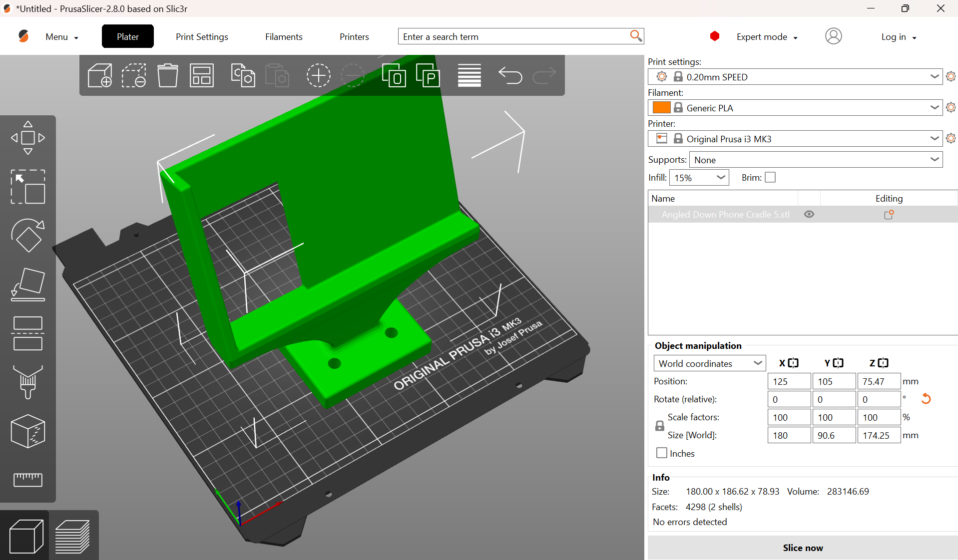Click the Split to parts icon
Image resolution: width=958 pixels, height=560 pixels.
pos(428,75)
